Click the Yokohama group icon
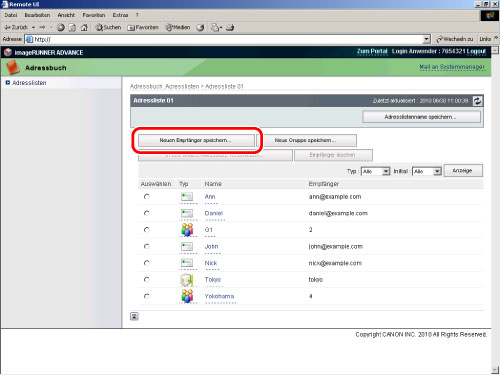Image resolution: width=500 pixels, height=375 pixels. [187, 296]
